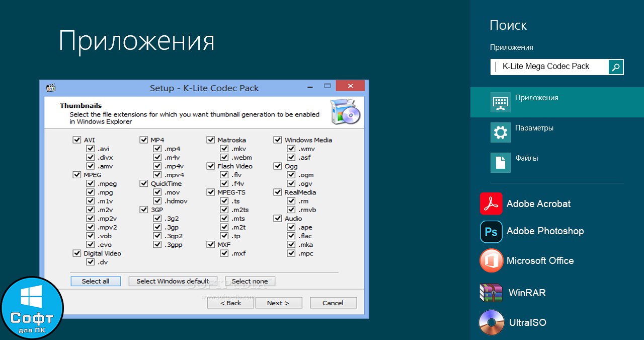Viewport: 644px width, 340px height.
Task: Toggle the MPEG group checkbox
Action: [x=77, y=175]
